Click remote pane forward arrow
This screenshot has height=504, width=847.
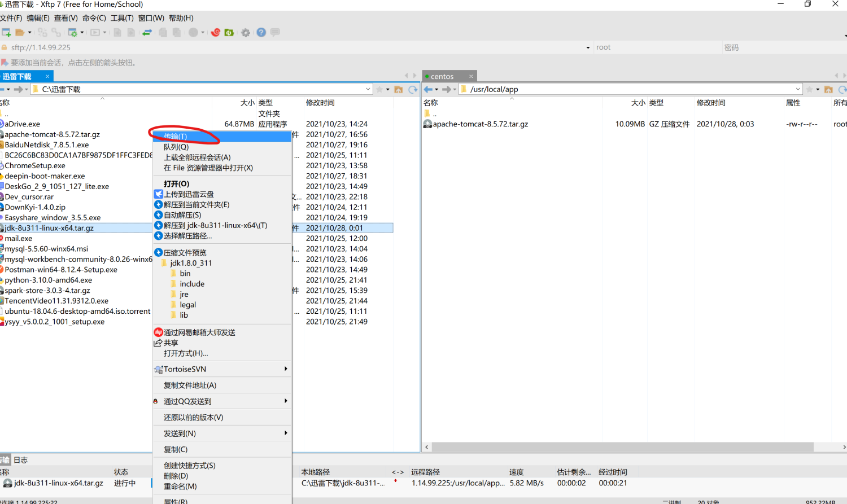[x=447, y=89]
